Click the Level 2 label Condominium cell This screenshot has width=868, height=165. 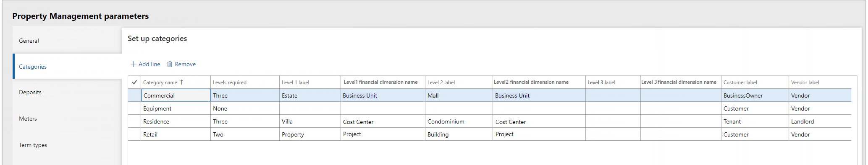pyautogui.click(x=459, y=121)
